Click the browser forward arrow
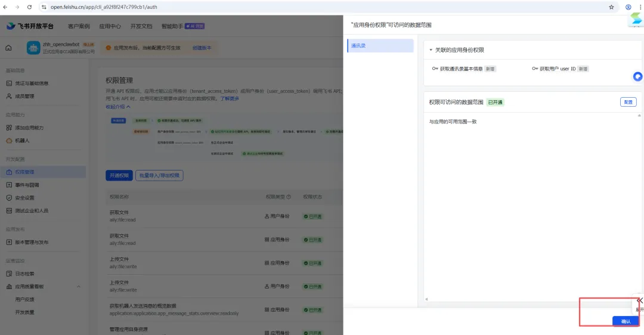644x335 pixels. (x=17, y=7)
